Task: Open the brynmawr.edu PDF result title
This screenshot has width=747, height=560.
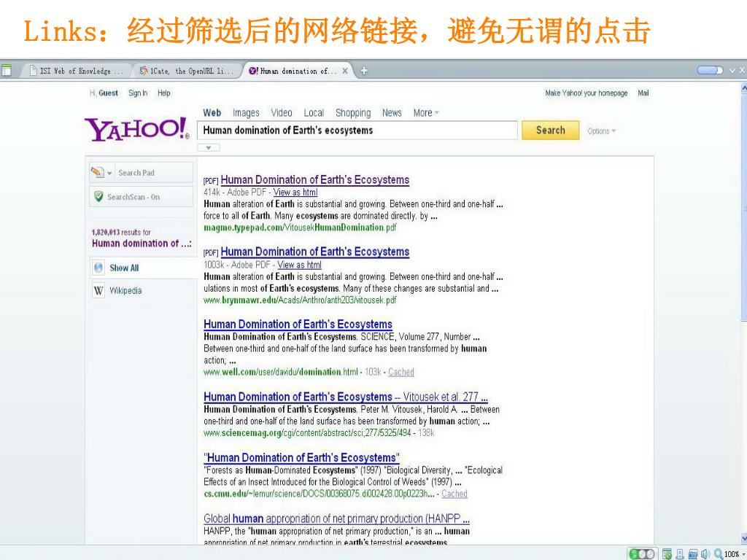Action: [315, 252]
